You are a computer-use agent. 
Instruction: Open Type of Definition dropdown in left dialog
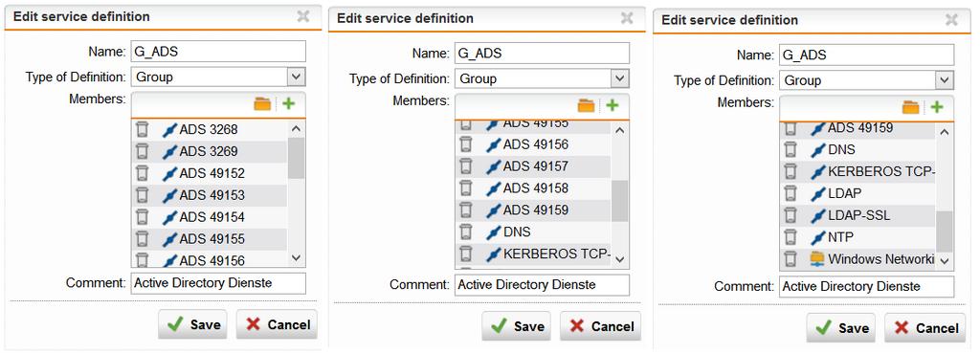pyautogui.click(x=297, y=77)
